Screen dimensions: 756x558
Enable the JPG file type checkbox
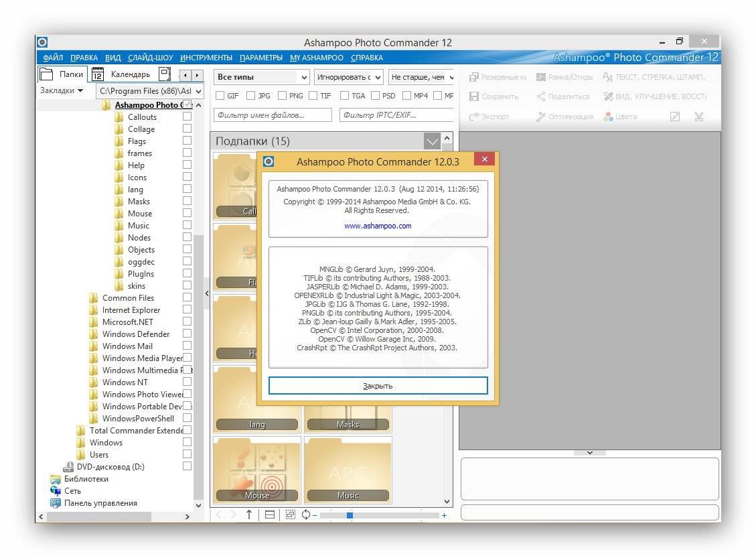pyautogui.click(x=250, y=96)
